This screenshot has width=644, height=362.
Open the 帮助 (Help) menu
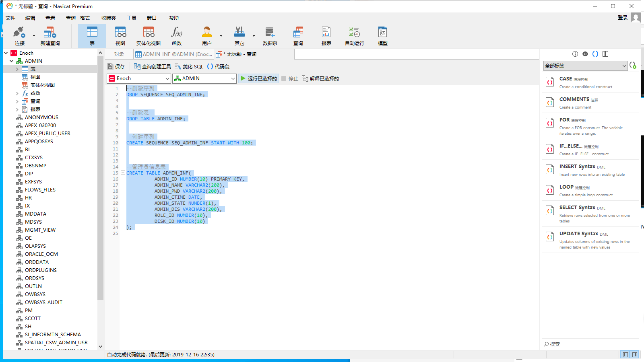(174, 18)
